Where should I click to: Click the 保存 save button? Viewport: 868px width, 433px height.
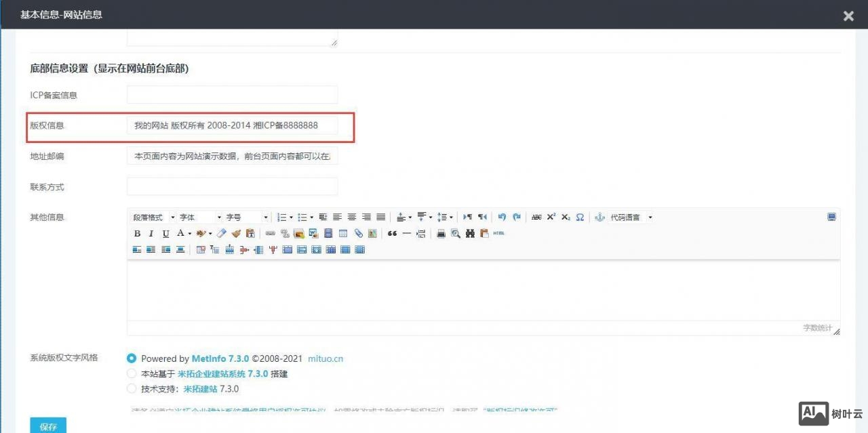[x=47, y=426]
